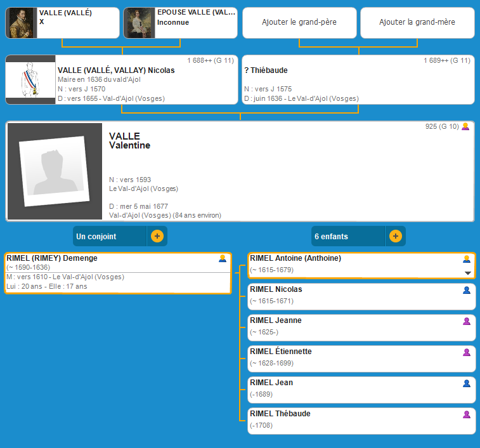Click female icon next to RIMEL Jeanne
The width and height of the screenshot is (480, 448).
pos(467,321)
